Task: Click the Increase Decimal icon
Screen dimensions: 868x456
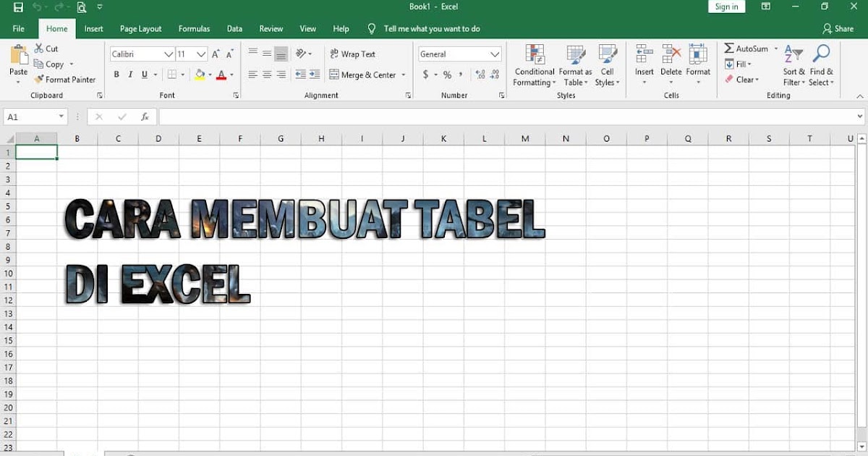Action: (x=479, y=74)
